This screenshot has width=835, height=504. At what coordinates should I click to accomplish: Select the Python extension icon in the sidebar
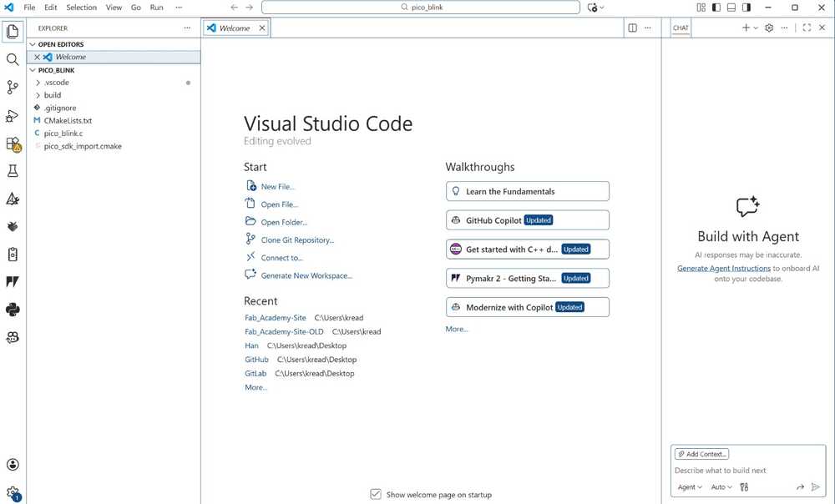point(13,310)
